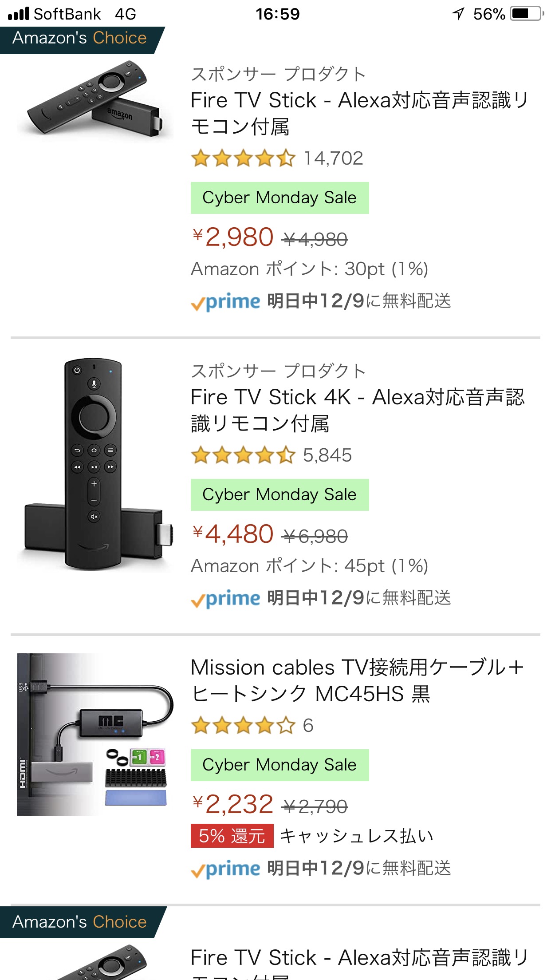551x980 pixels.
Task: Tap Cyber Monday Sale badge on 4K stick
Action: click(x=279, y=495)
